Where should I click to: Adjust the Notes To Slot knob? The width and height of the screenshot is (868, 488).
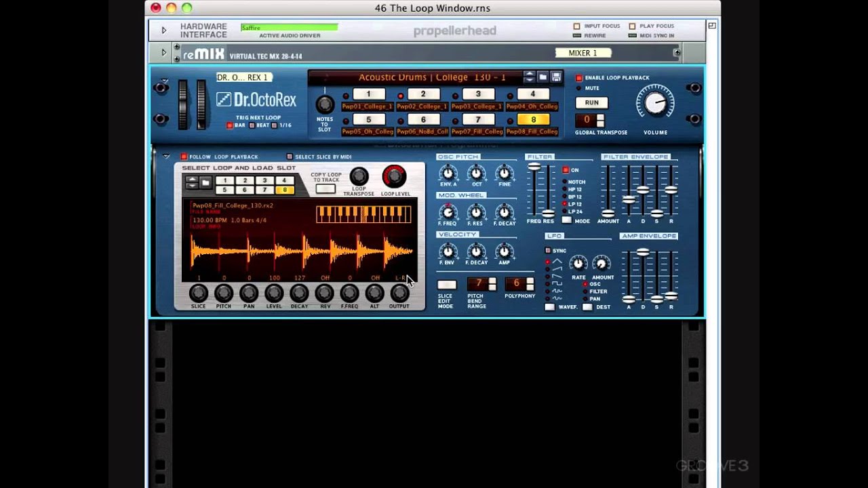pos(325,104)
